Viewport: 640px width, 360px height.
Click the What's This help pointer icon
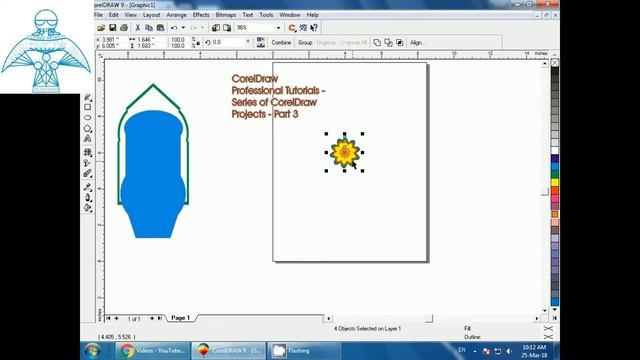click(x=314, y=28)
